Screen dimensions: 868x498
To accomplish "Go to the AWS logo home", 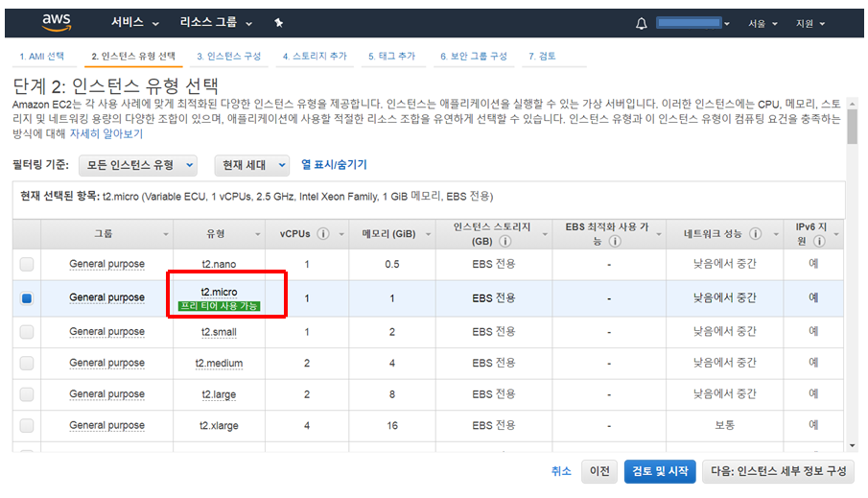I will pos(57,22).
